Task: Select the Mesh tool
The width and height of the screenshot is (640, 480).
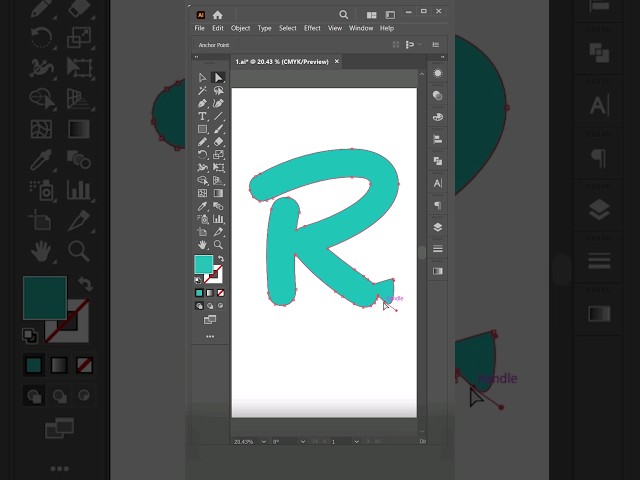Action: [202, 193]
